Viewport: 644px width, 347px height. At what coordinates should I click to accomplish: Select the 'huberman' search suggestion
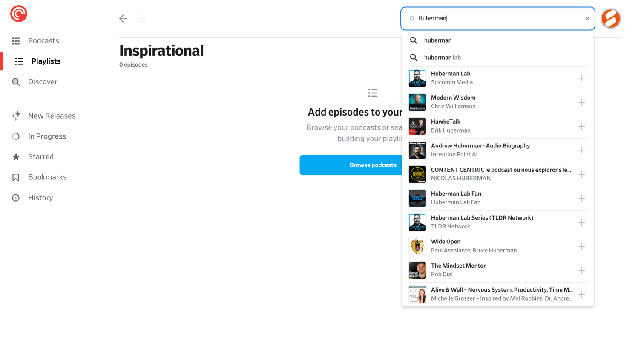click(x=497, y=40)
